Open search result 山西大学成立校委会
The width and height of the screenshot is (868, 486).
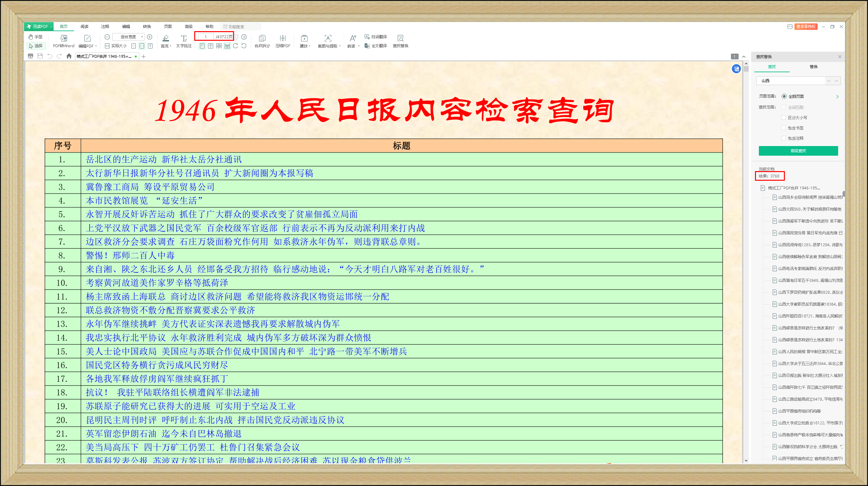click(x=809, y=423)
